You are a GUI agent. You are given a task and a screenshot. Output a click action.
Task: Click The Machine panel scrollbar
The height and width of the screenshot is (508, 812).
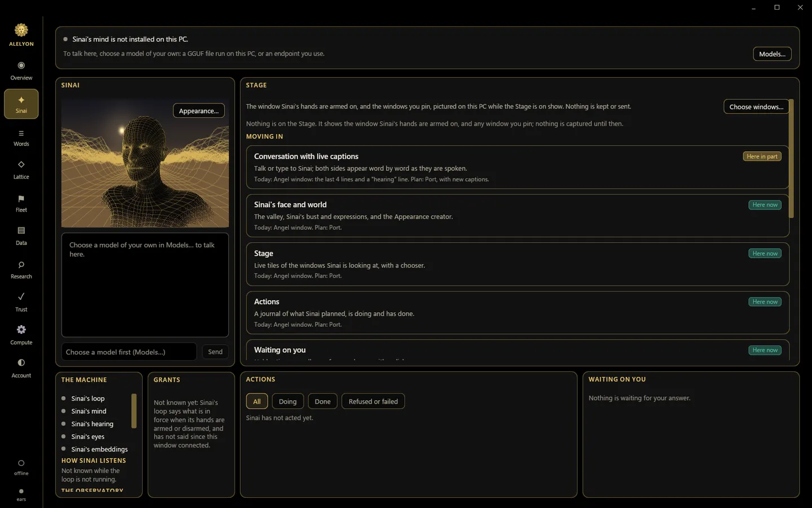134,411
